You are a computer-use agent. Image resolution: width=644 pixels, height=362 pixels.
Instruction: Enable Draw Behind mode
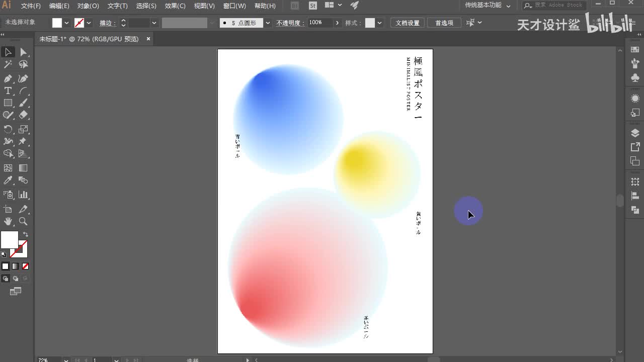tap(16, 279)
